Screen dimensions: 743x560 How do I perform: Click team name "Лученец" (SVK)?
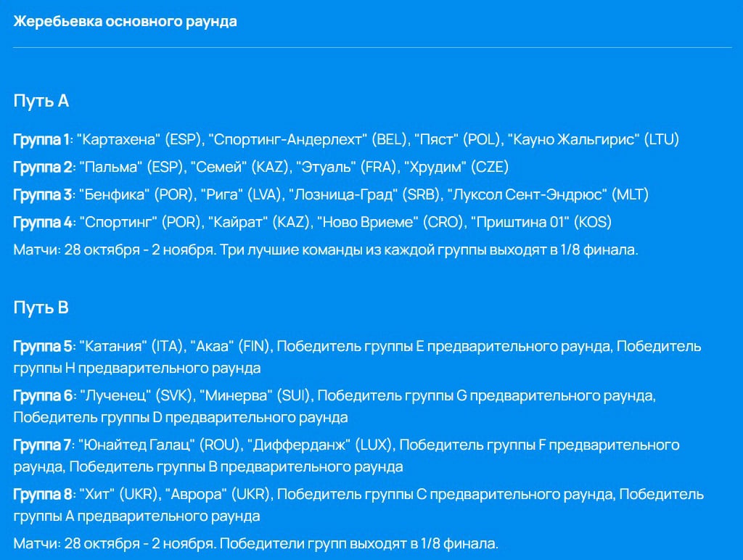[115, 395]
